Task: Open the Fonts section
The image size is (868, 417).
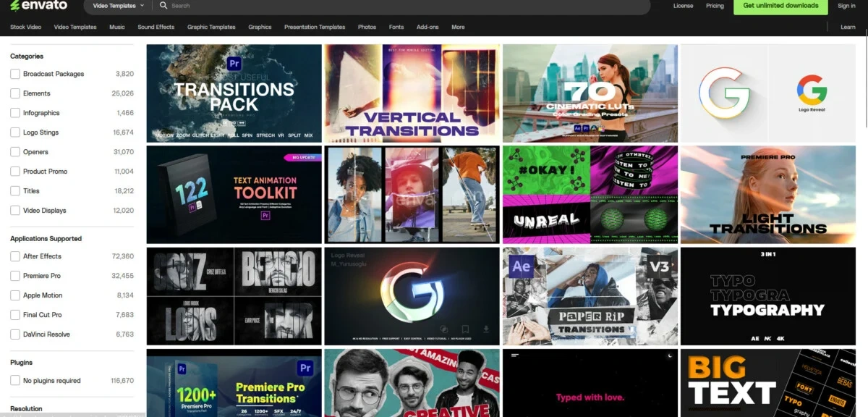Action: (396, 27)
